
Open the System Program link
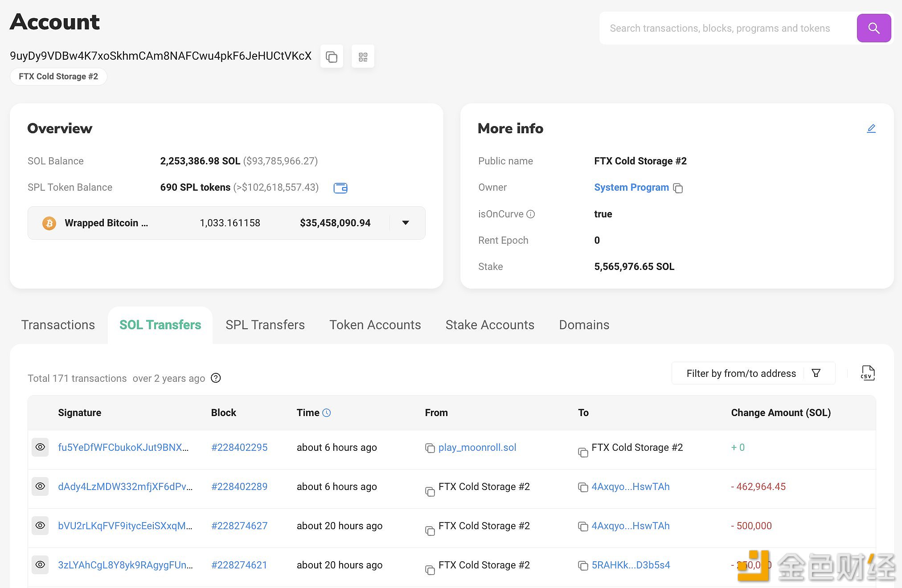click(631, 188)
